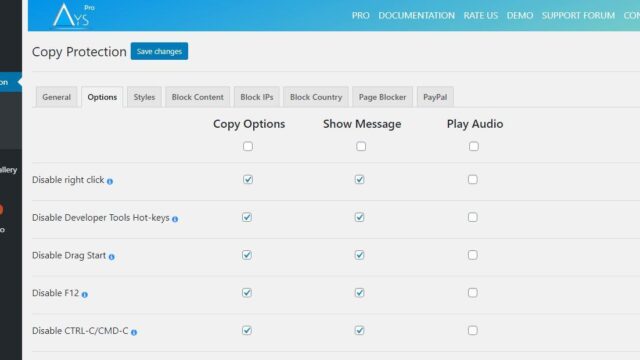Screen dimensions: 640x360
Task: Switch to the Block Country tab
Action: pos(316,97)
